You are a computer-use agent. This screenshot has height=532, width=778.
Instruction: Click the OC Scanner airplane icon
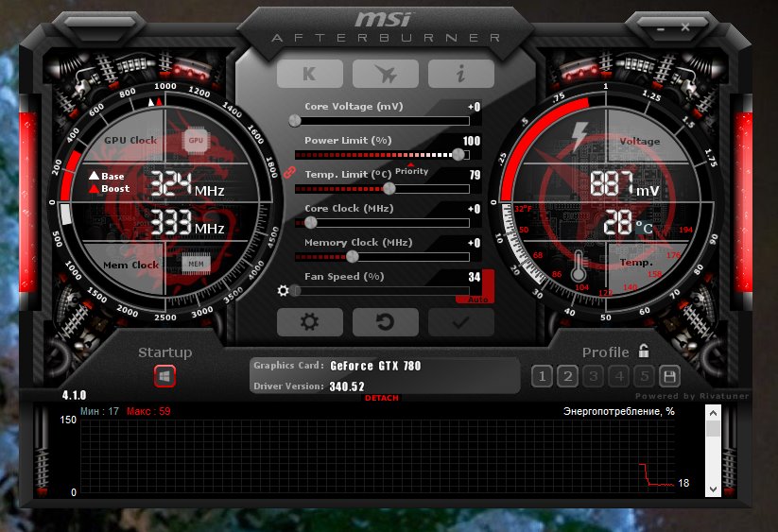tap(386, 74)
